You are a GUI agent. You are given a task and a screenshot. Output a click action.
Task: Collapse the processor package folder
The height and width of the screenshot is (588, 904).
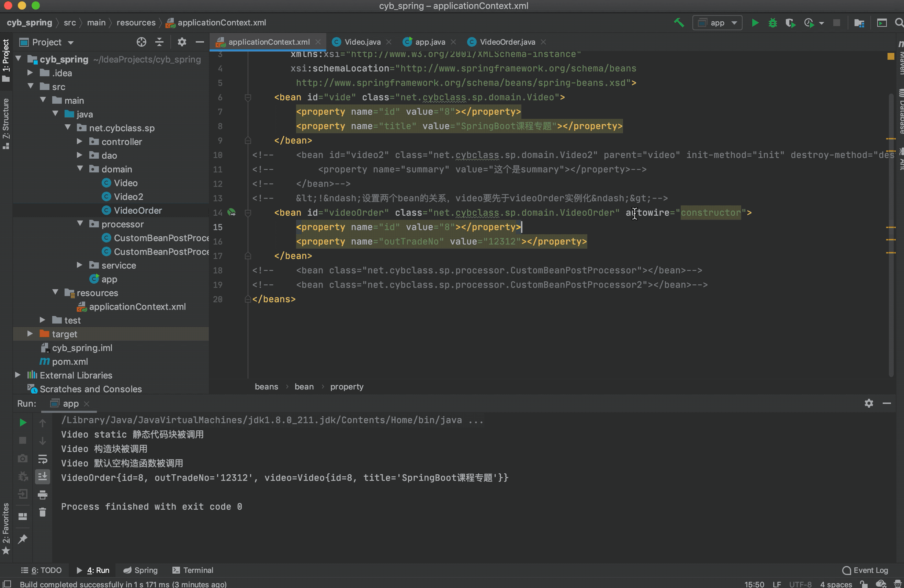click(x=80, y=224)
